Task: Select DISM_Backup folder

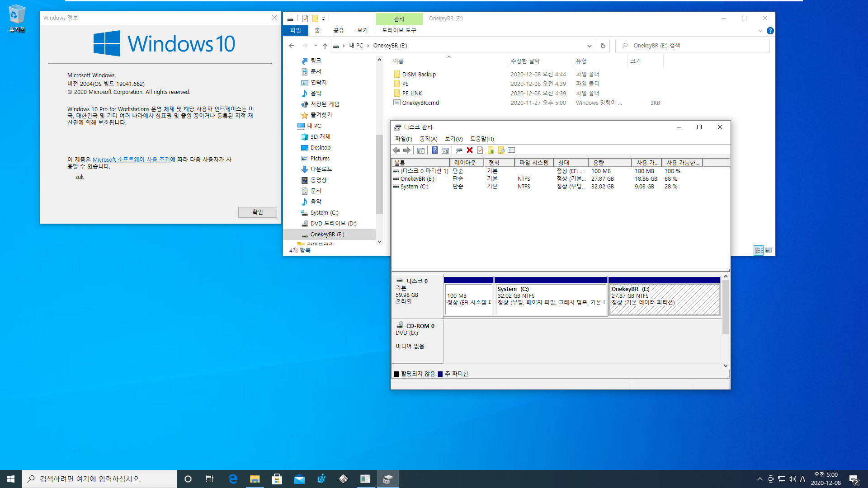Action: click(x=419, y=74)
